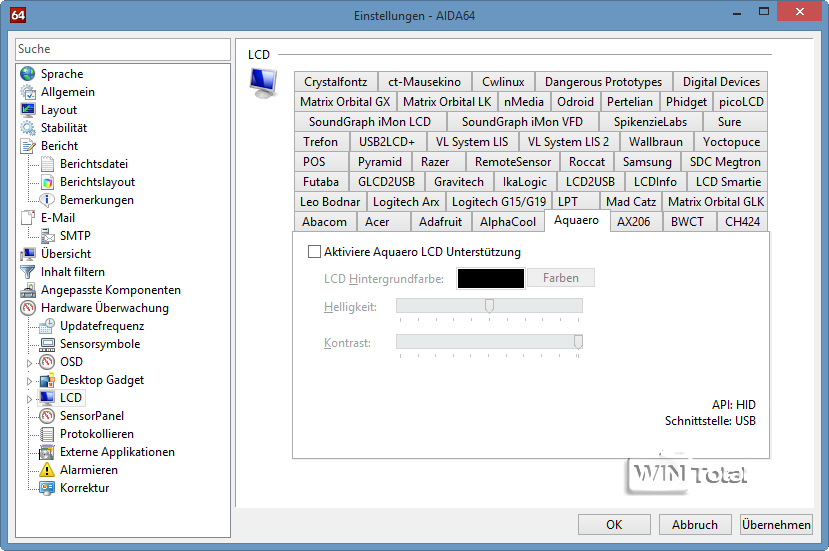829x551 pixels.
Task: Select the AlphaCool tab
Action: tap(508, 222)
